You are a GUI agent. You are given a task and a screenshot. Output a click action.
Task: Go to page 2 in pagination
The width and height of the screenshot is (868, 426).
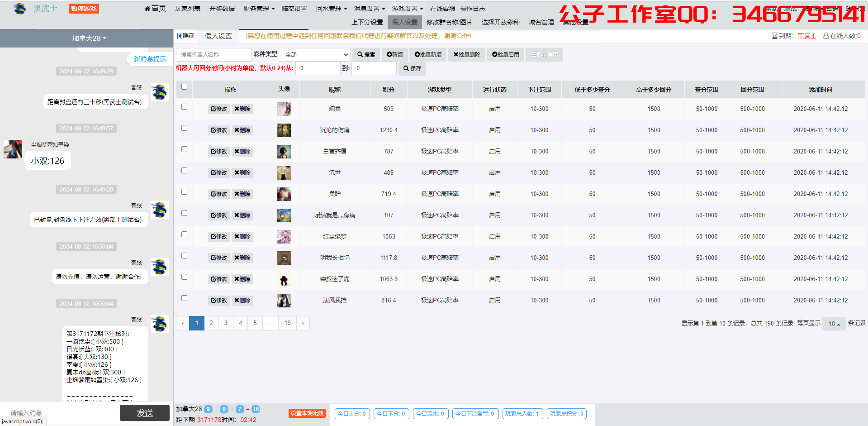(x=211, y=323)
